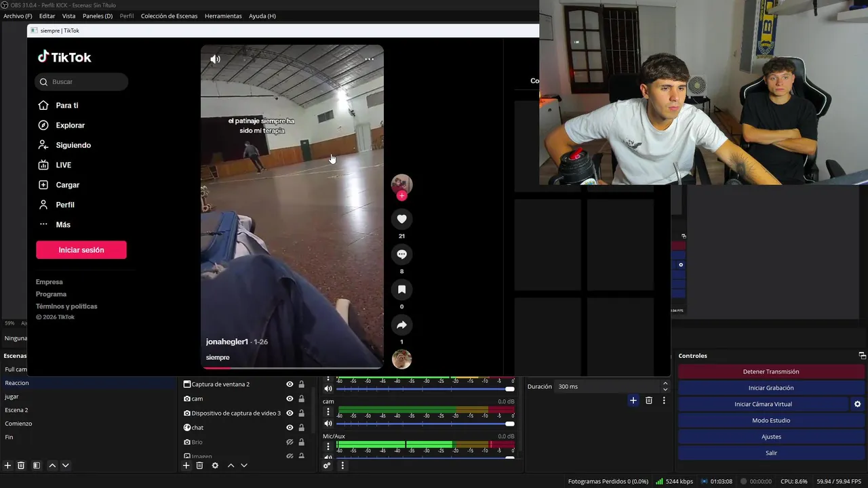Toggle lock on the 'cam' source
Viewport: 868px width, 488px height.
tap(302, 399)
